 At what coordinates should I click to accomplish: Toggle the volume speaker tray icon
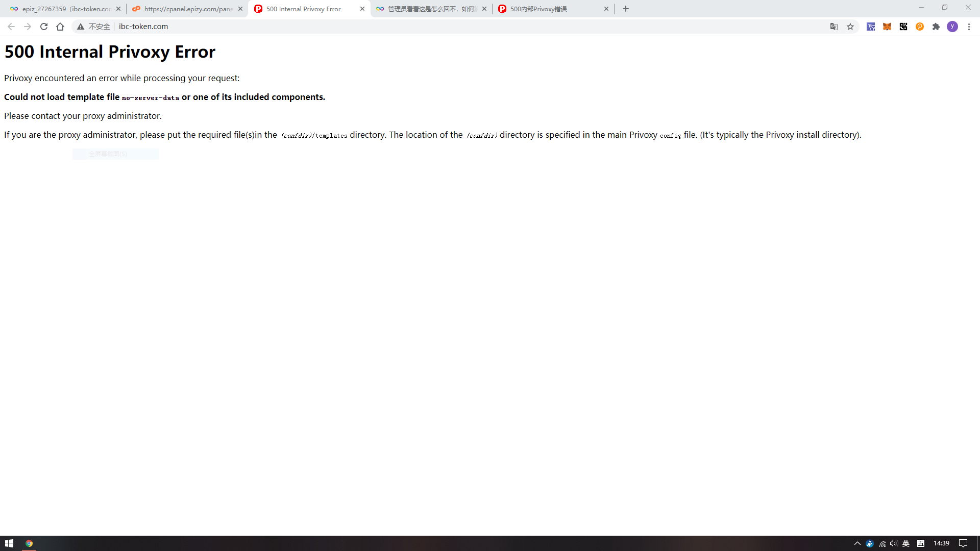(894, 543)
